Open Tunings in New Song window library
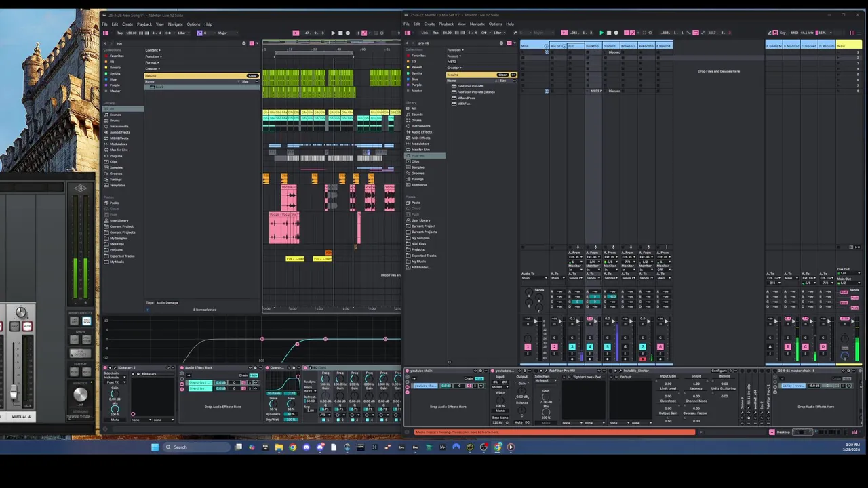 pos(116,180)
